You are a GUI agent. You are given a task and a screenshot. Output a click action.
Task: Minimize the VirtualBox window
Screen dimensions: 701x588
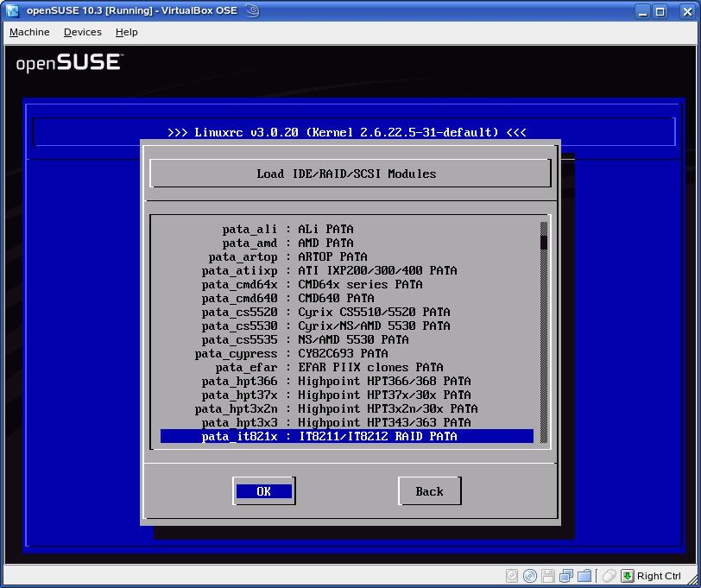pos(643,11)
